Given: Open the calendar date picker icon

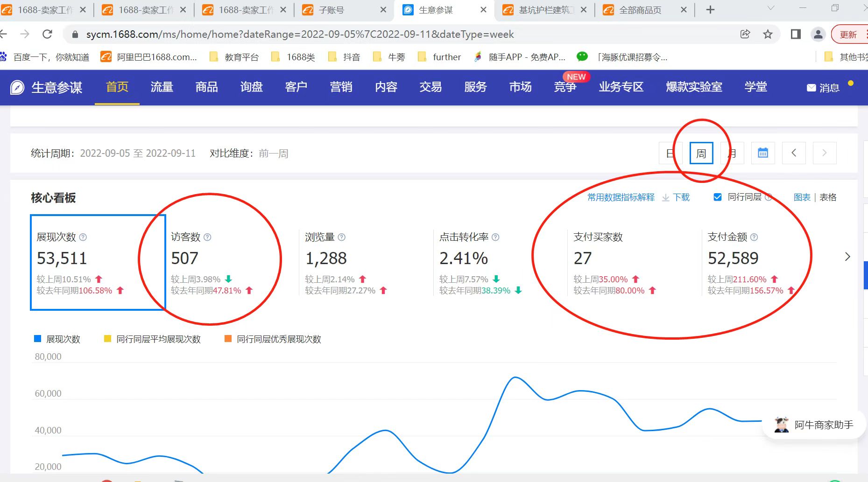Looking at the screenshot, I should 763,153.
